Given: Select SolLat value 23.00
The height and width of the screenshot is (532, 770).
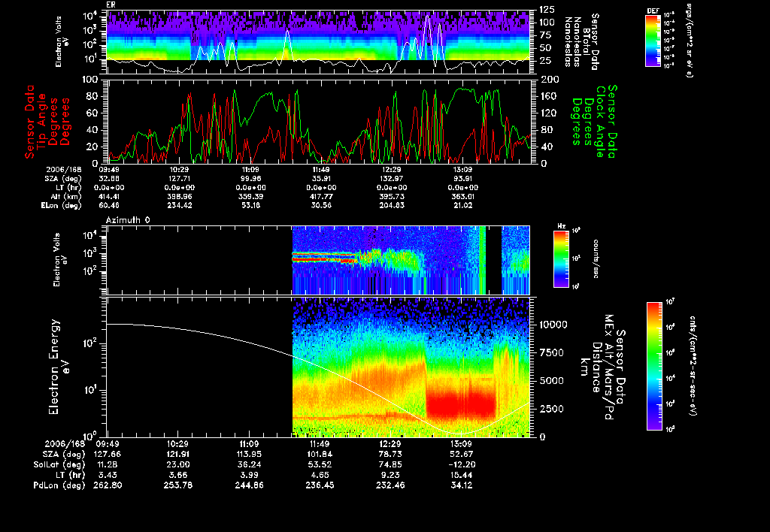Looking at the screenshot, I should click(177, 464).
